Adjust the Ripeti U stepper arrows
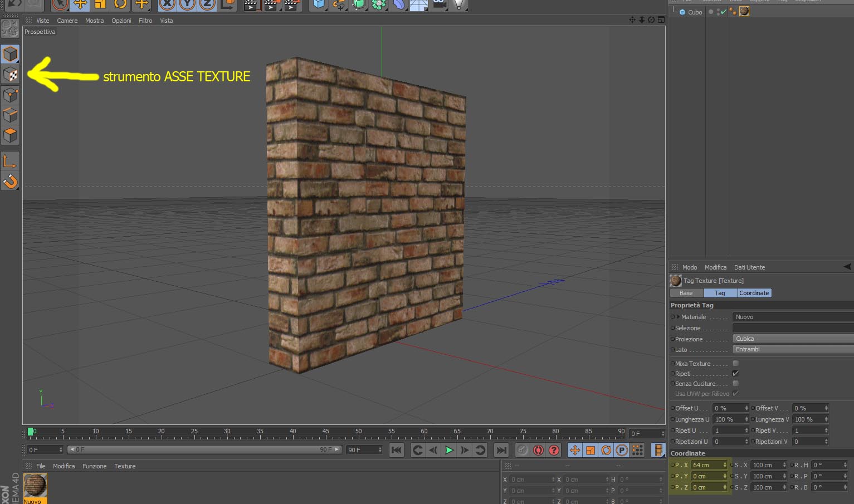The image size is (854, 504). pos(746,430)
